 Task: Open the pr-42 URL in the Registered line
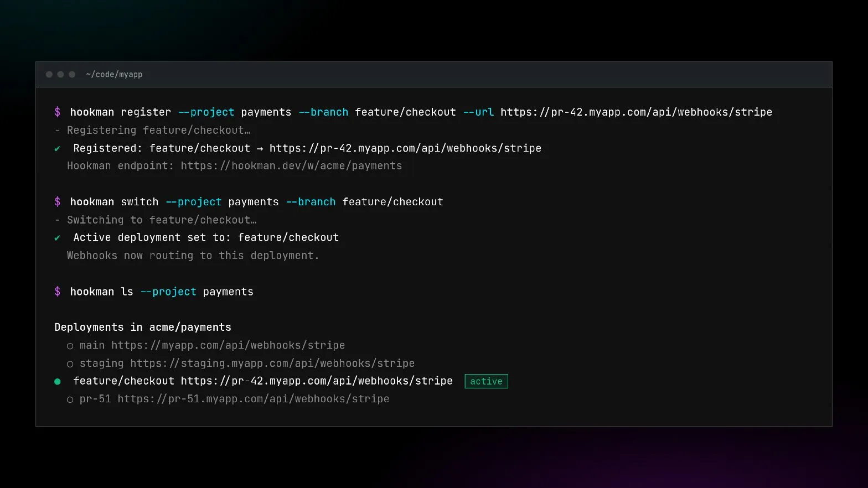point(405,148)
